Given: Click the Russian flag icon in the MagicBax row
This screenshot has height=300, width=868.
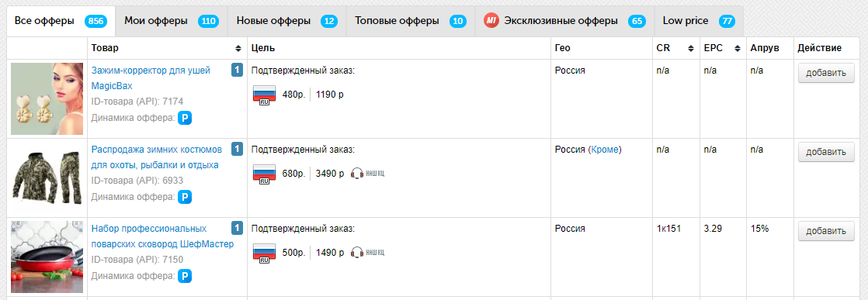Looking at the screenshot, I should point(264,95).
